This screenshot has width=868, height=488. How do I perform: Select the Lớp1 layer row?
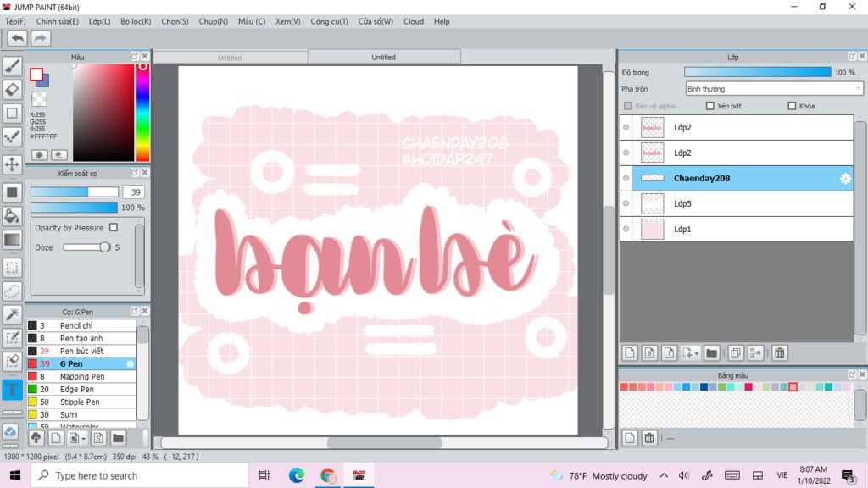coord(737,229)
